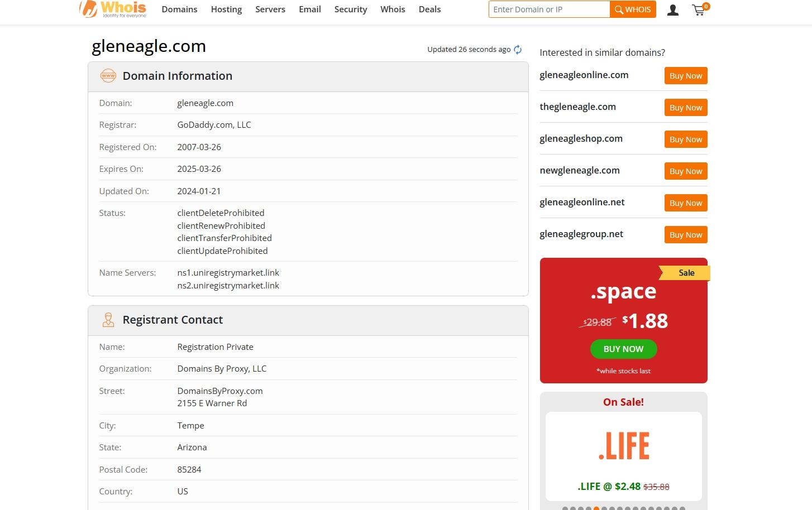
Task: Click the www globe icon in Domain Information
Action: coord(108,76)
